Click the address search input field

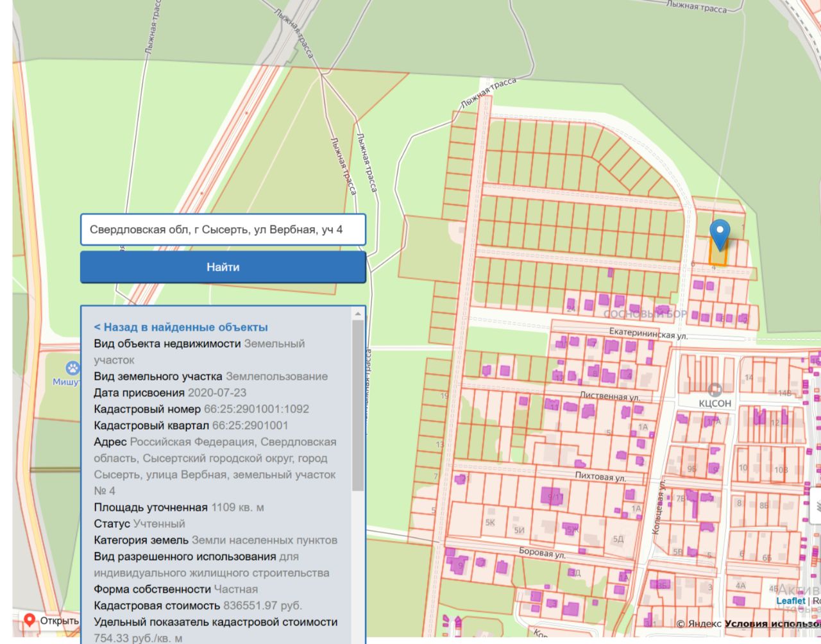223,230
